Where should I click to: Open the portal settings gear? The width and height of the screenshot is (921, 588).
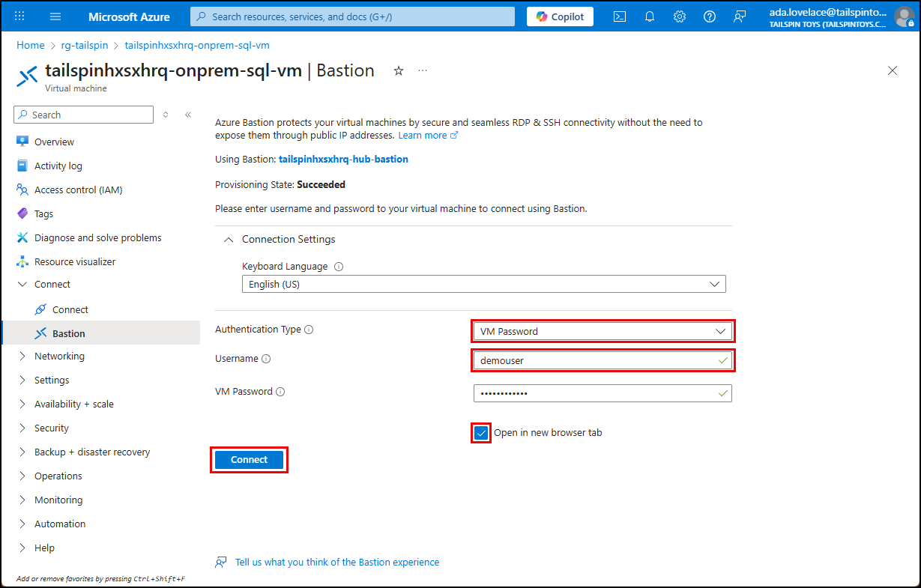(679, 16)
